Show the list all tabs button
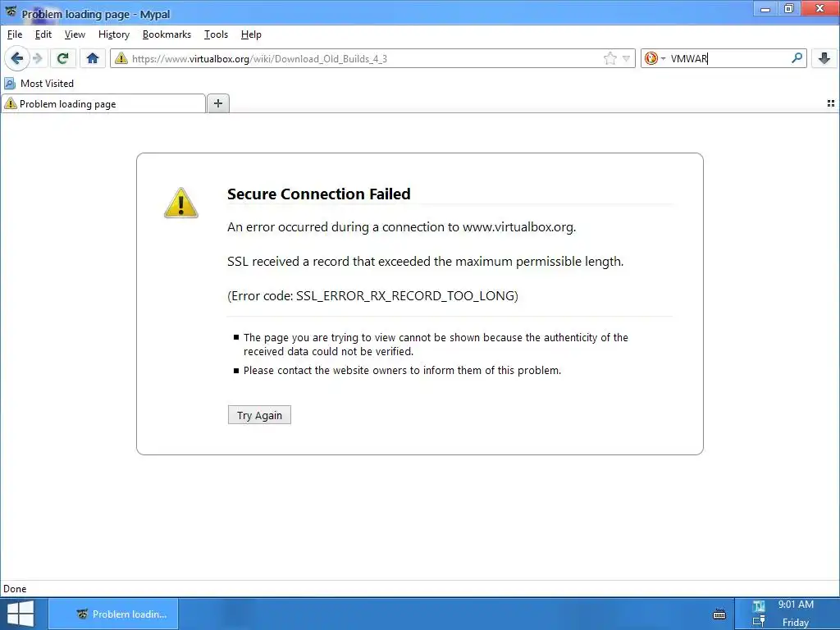840x630 pixels. click(x=831, y=103)
